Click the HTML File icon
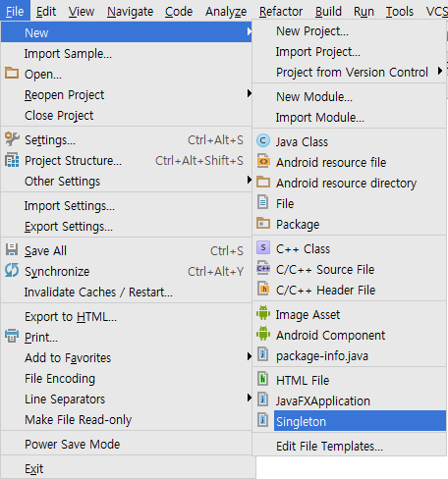The height and width of the screenshot is (479, 448). pos(262,379)
